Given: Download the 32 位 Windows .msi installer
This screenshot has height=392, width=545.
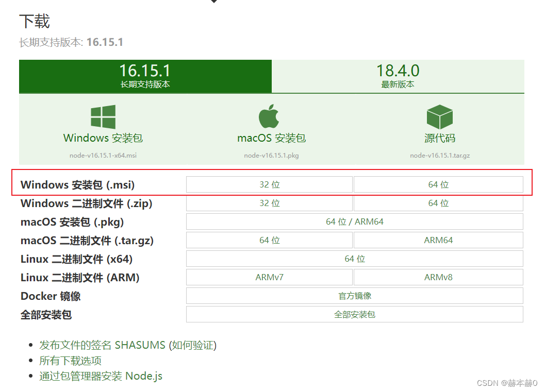Looking at the screenshot, I should click(269, 184).
